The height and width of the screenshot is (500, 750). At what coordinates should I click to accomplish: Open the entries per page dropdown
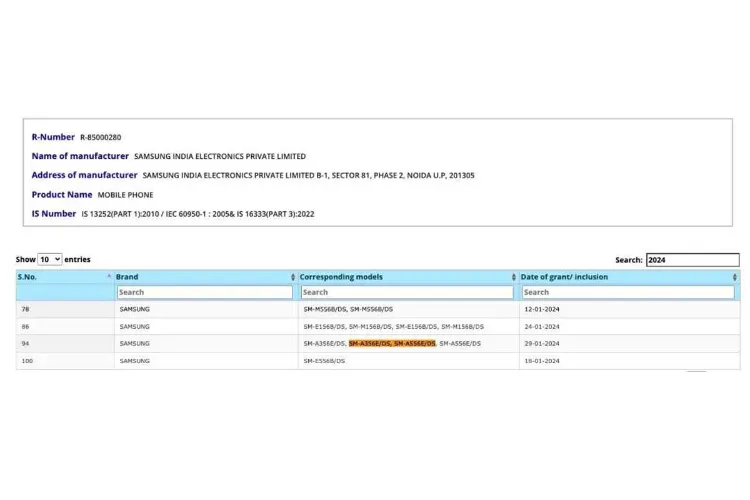pos(50,259)
